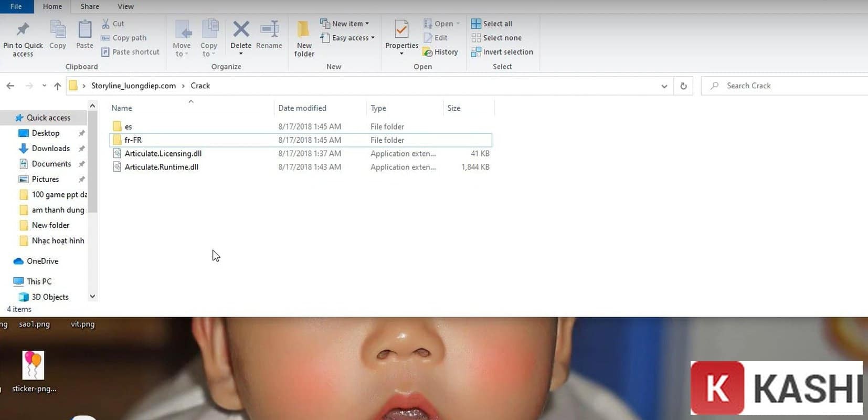Open file History
The height and width of the screenshot is (420, 868).
point(440,52)
